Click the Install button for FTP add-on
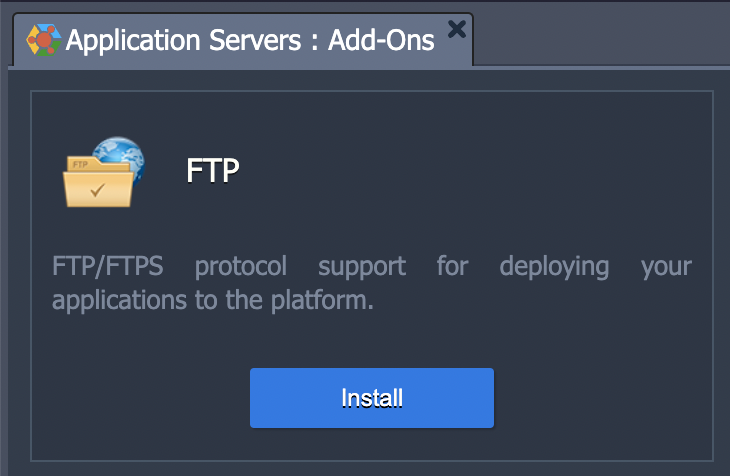 (372, 398)
